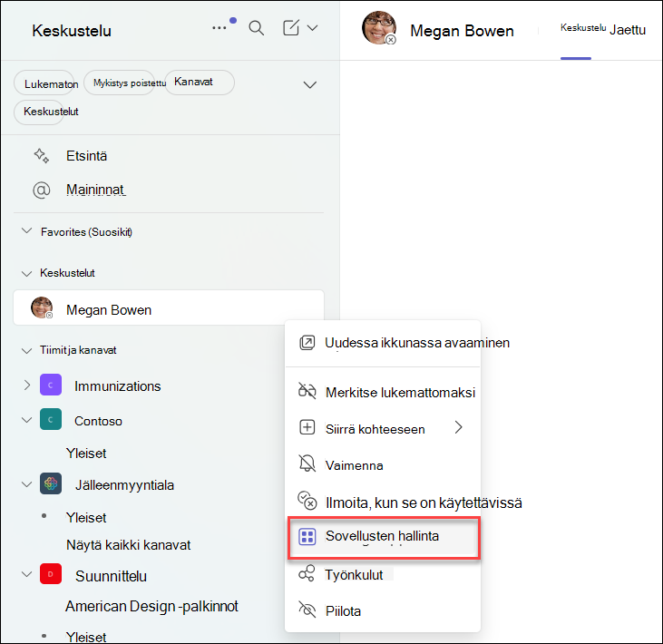
Task: Click the search magnifier icon
Action: click(x=257, y=28)
